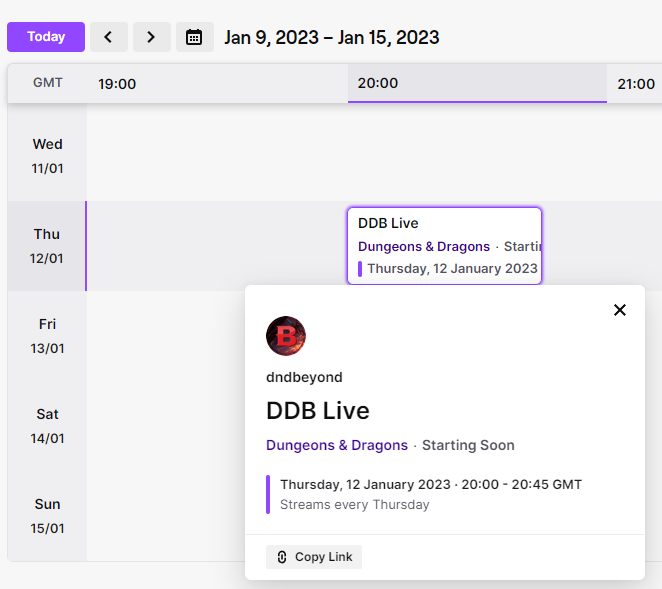Close the DDB Live popup
Viewport: 662px width, 589px height.
point(619,310)
